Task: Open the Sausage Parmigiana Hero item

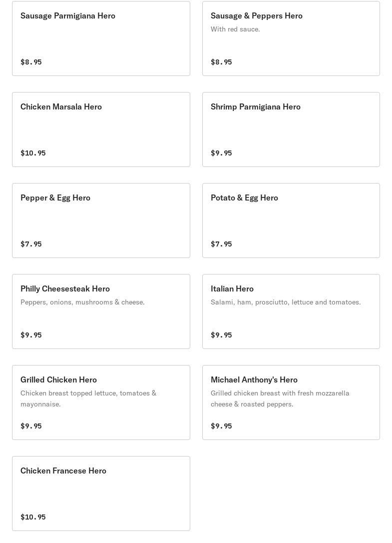Action: click(101, 38)
